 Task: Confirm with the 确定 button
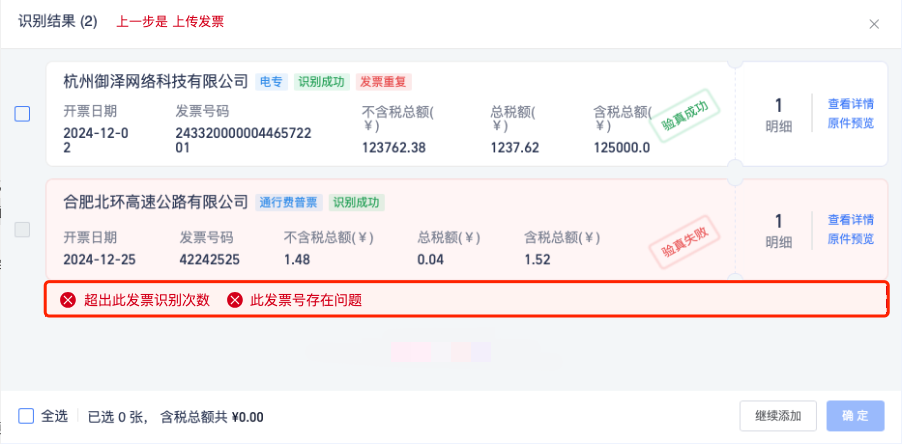coord(855,416)
